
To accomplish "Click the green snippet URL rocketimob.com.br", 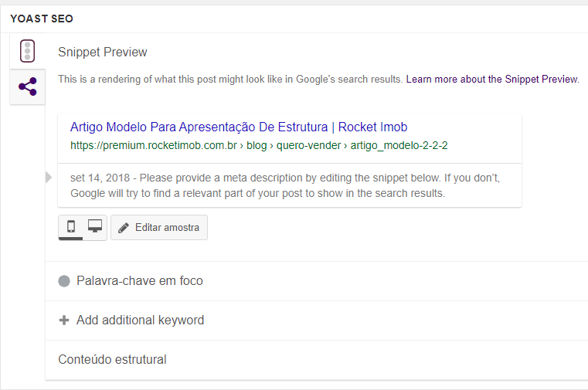I will coord(154,145).
